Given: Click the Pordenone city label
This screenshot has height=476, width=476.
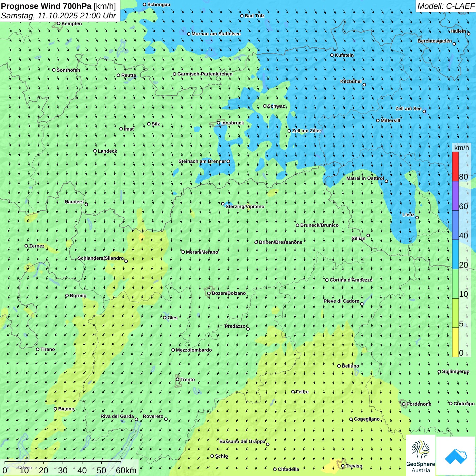Looking at the screenshot, I should click(x=419, y=404).
